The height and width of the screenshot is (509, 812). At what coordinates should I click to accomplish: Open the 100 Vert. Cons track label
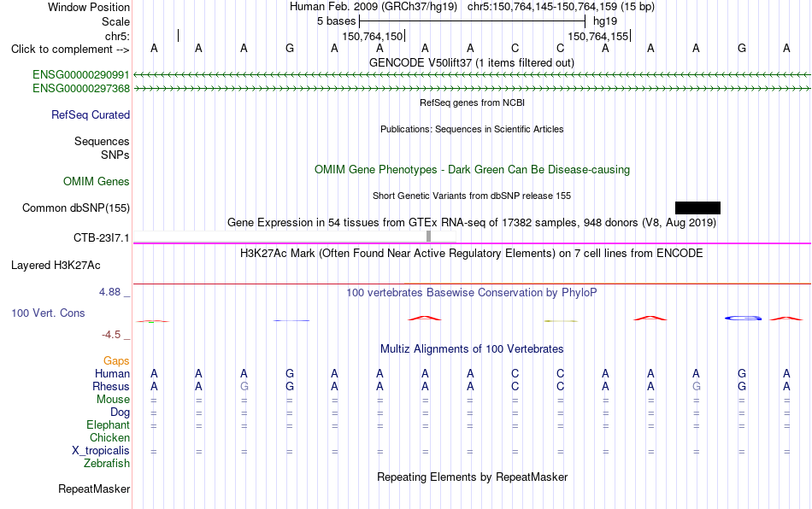48,313
